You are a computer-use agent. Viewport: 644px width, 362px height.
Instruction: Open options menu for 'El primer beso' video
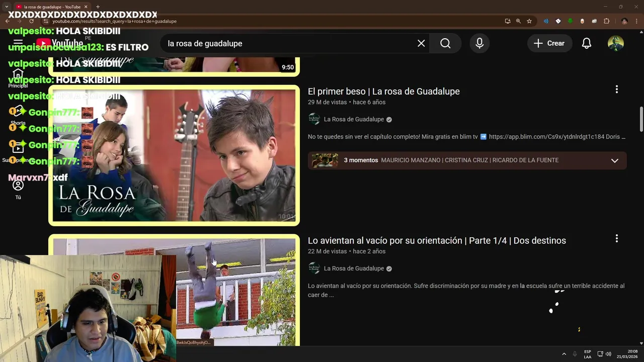tap(616, 89)
